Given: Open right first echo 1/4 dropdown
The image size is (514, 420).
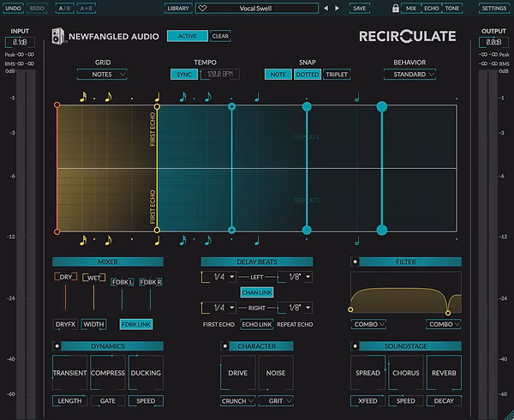Looking at the screenshot, I should [x=219, y=308].
